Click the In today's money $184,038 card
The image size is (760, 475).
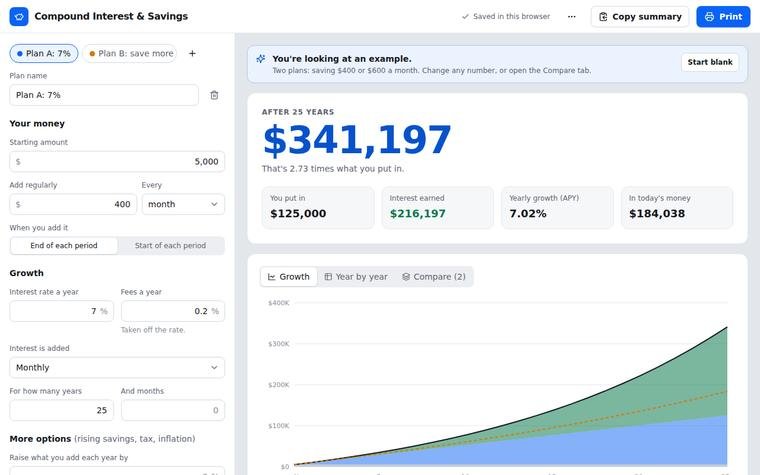(677, 207)
